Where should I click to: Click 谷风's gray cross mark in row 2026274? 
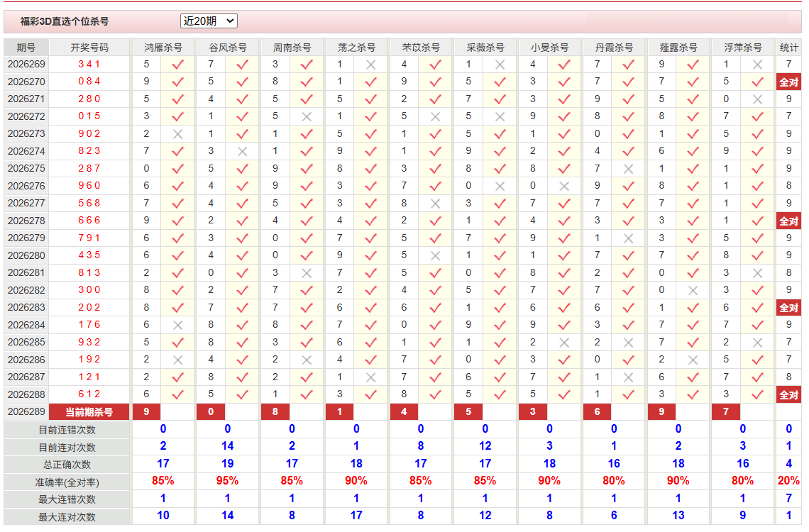pyautogui.click(x=242, y=152)
